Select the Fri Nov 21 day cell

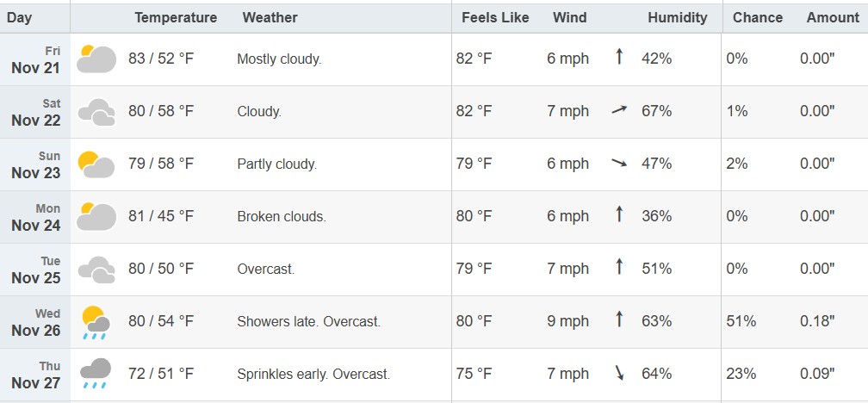pos(36,59)
